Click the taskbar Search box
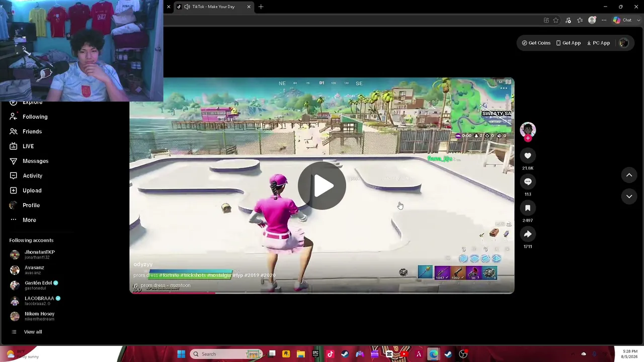The image size is (644, 362). (226, 354)
